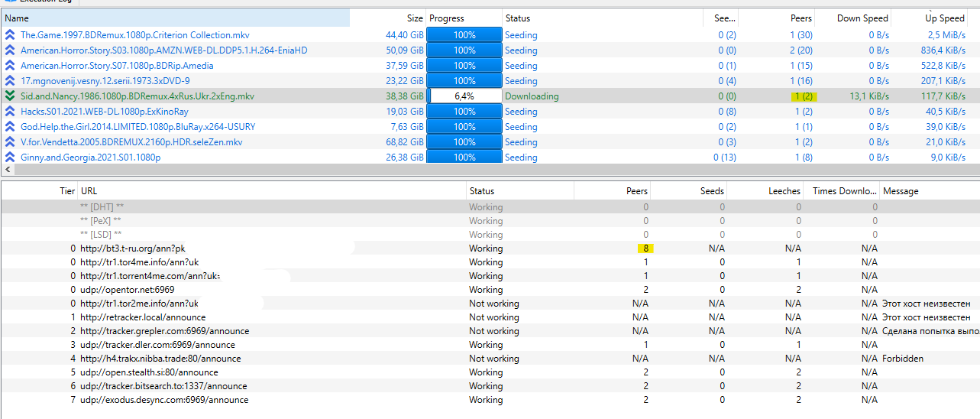This screenshot has width=980, height=419.
Task: Select American.Horror.Story.S03 torrent row
Action: pyautogui.click(x=163, y=50)
